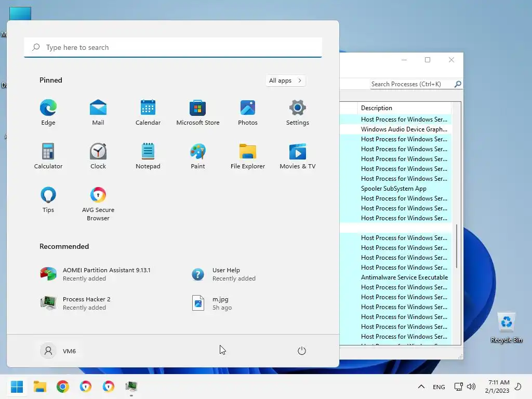Show all apps list
Screen dimensions: 532x399
point(285,81)
